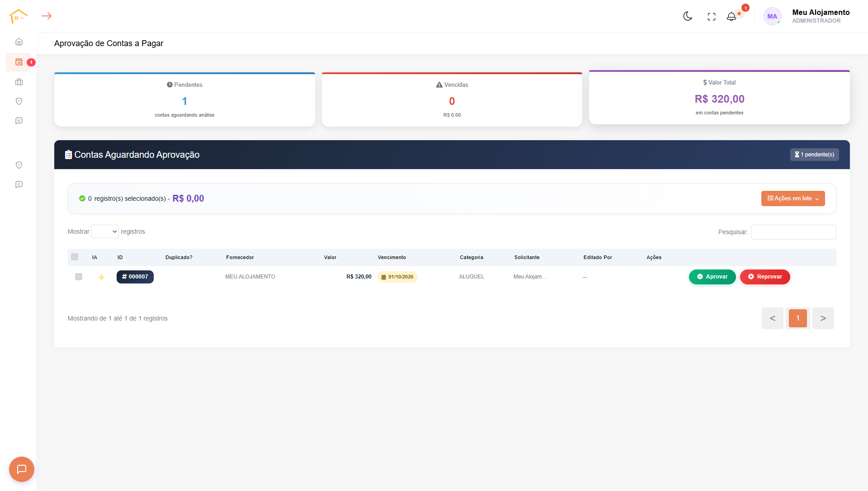Screen dimensions: 868x491
Task: Open the Meu Alojamento user menu
Action: (807, 16)
